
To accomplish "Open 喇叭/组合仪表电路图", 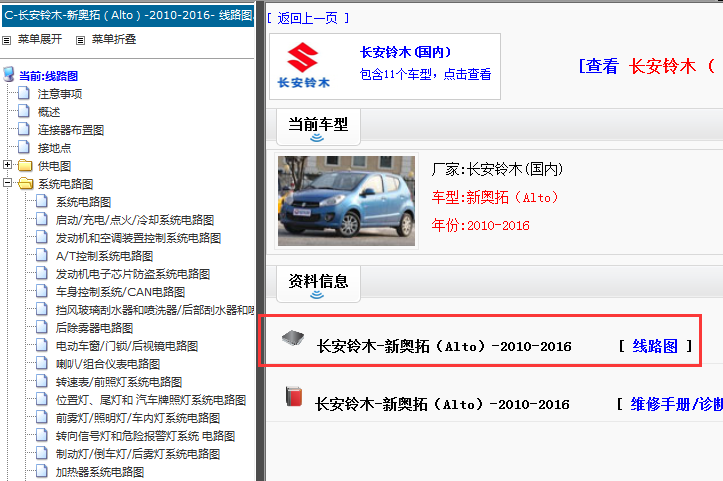I will (108, 364).
